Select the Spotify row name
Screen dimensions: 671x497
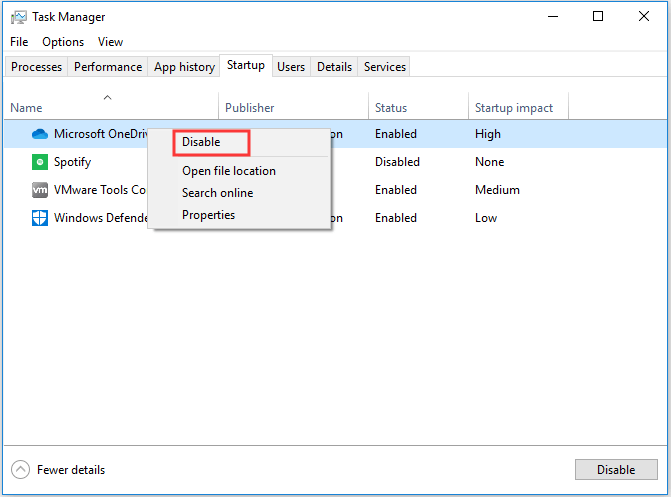(x=72, y=162)
